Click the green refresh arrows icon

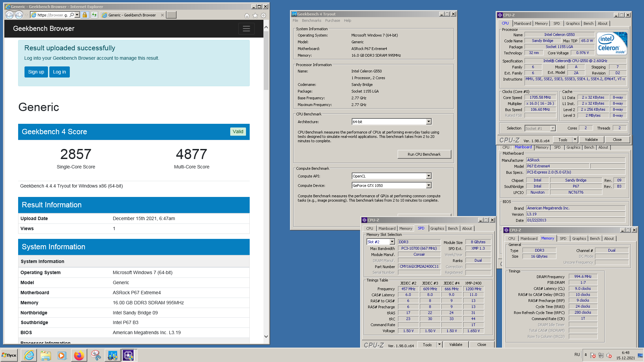(x=94, y=15)
